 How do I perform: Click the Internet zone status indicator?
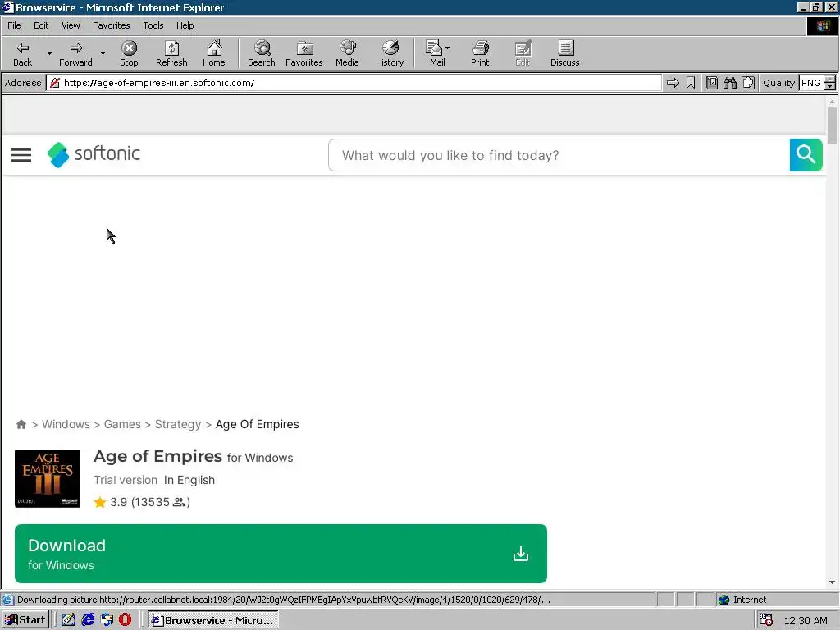click(x=742, y=600)
